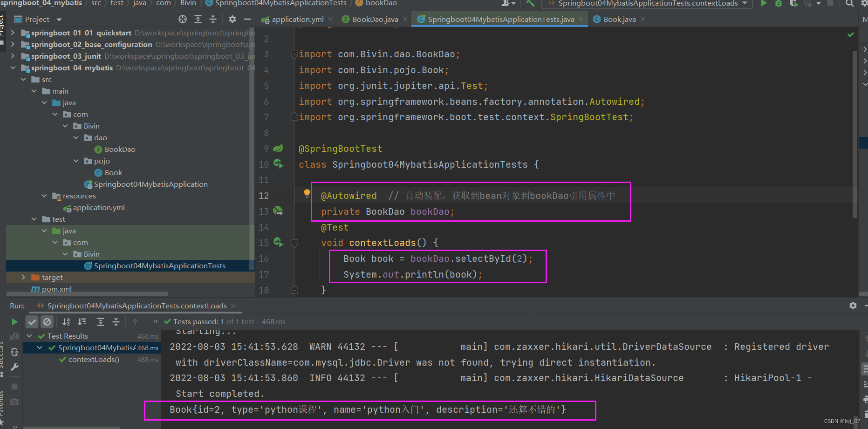This screenshot has height=429, width=868.
Task: Select contextLoads() in test results
Action: point(94,360)
